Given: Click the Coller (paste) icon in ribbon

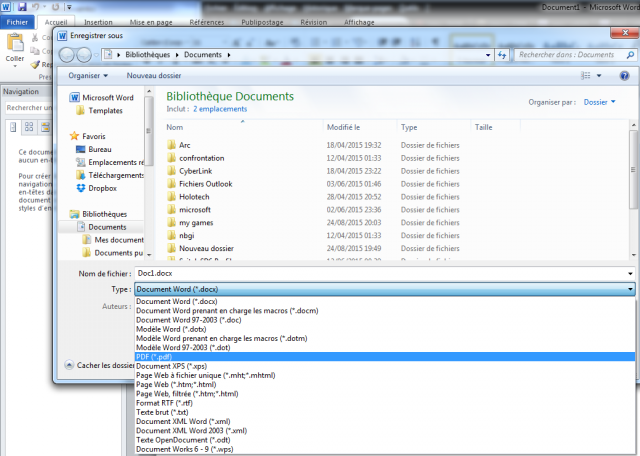Looking at the screenshot, I should tap(15, 42).
